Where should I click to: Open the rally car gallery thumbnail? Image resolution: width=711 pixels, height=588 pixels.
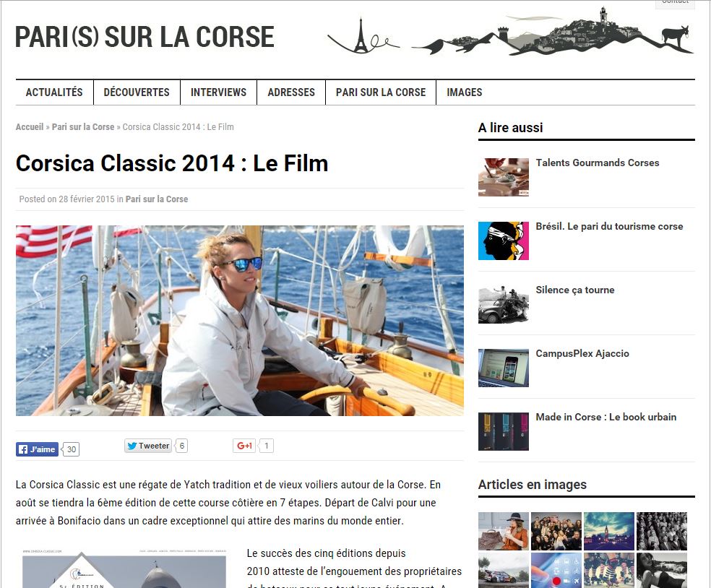point(504,571)
